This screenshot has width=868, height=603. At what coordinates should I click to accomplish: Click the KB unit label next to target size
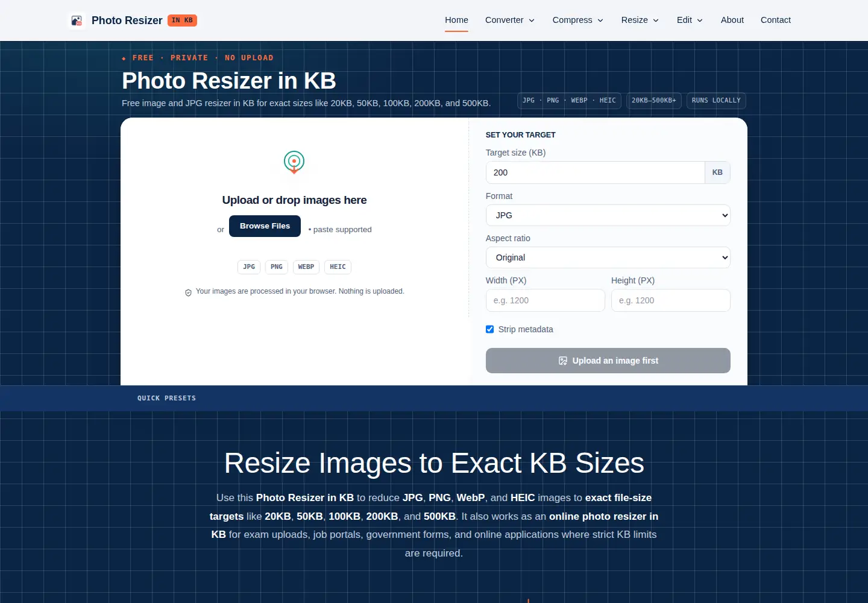click(717, 172)
